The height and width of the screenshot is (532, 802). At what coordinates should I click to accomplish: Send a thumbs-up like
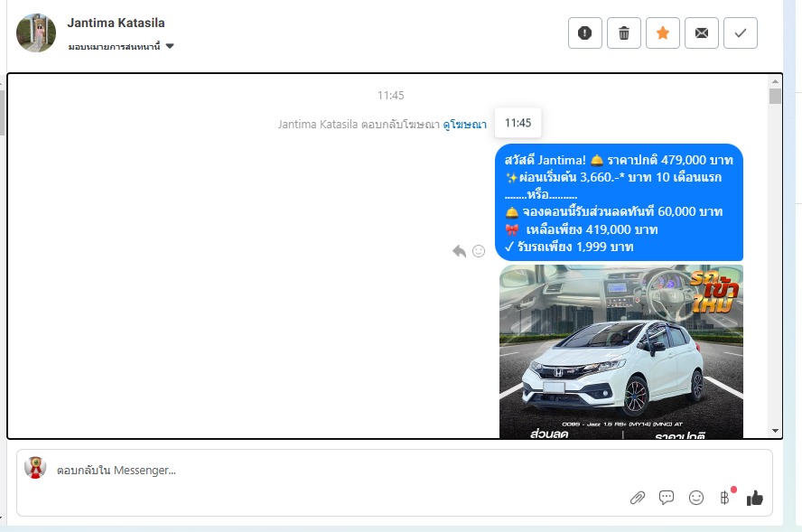coord(754,498)
